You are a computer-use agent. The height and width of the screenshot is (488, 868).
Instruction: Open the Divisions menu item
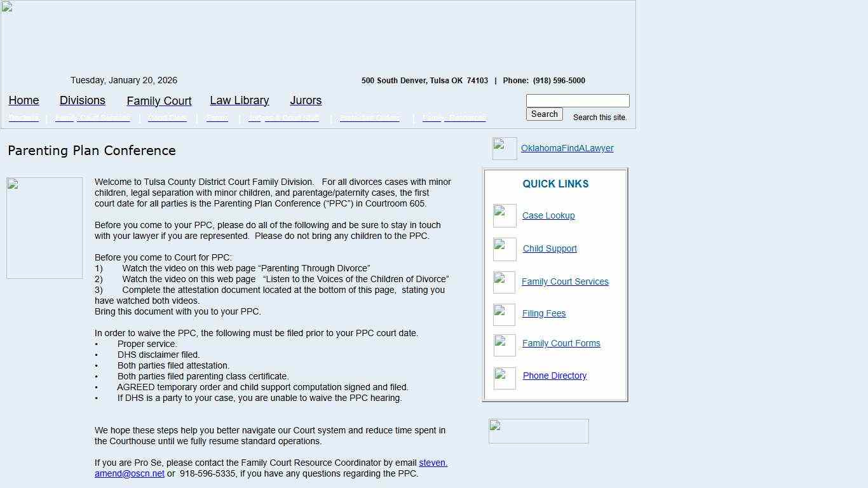[82, 100]
